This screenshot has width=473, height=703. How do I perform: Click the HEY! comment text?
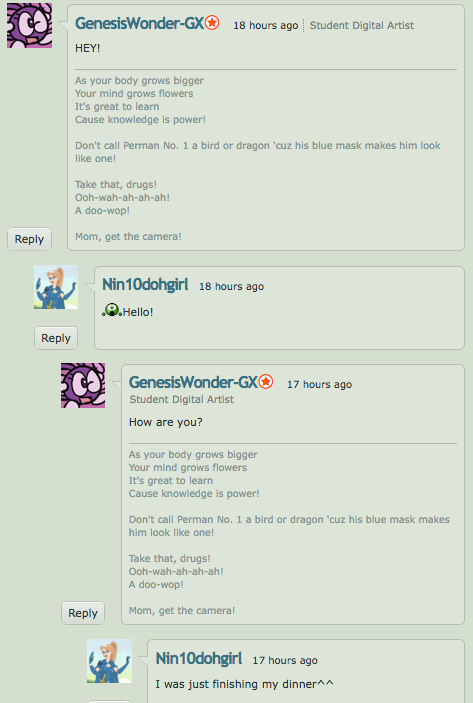tap(87, 48)
